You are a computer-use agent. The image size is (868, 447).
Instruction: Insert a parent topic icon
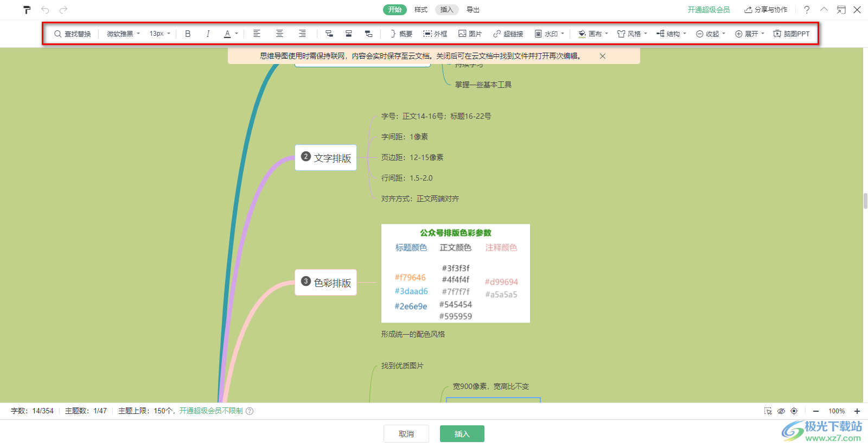[x=369, y=34]
